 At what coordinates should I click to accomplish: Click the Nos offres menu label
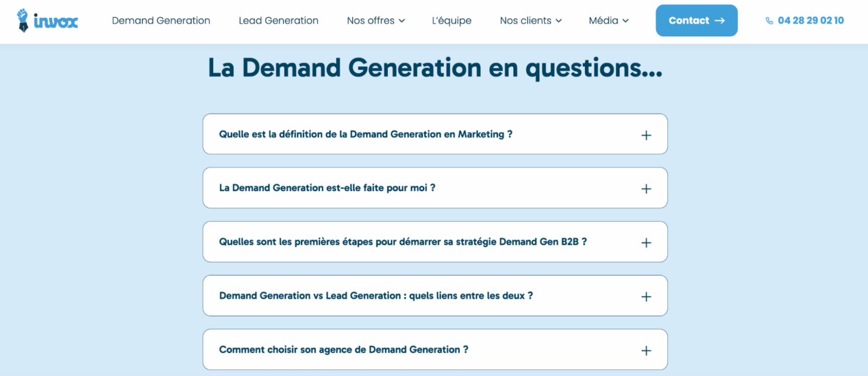coord(371,21)
